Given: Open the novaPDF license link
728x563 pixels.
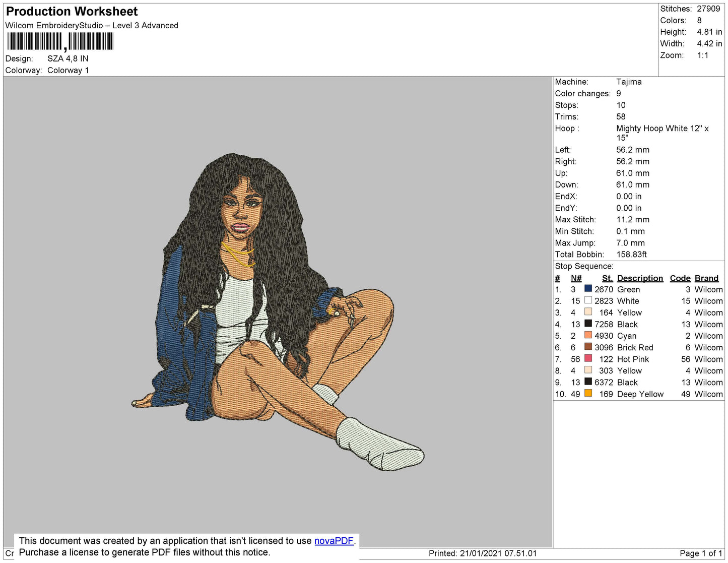Looking at the screenshot, I should (x=334, y=540).
